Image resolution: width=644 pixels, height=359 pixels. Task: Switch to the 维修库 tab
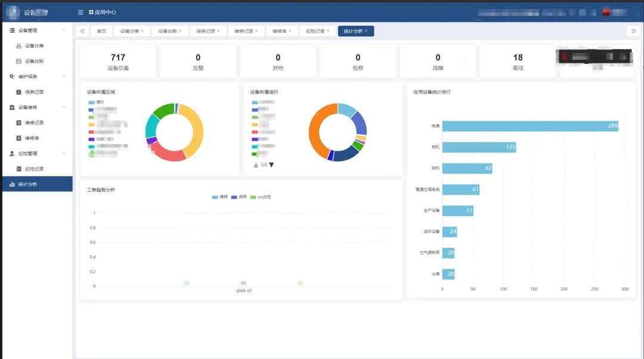coord(279,31)
